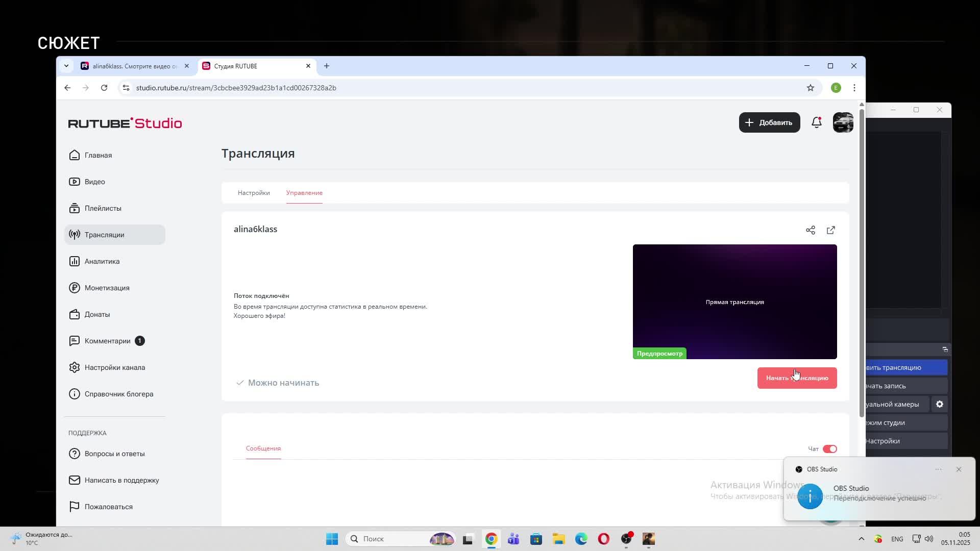This screenshot has width=980, height=551.
Task: Click the Добавить button
Action: coord(769,122)
